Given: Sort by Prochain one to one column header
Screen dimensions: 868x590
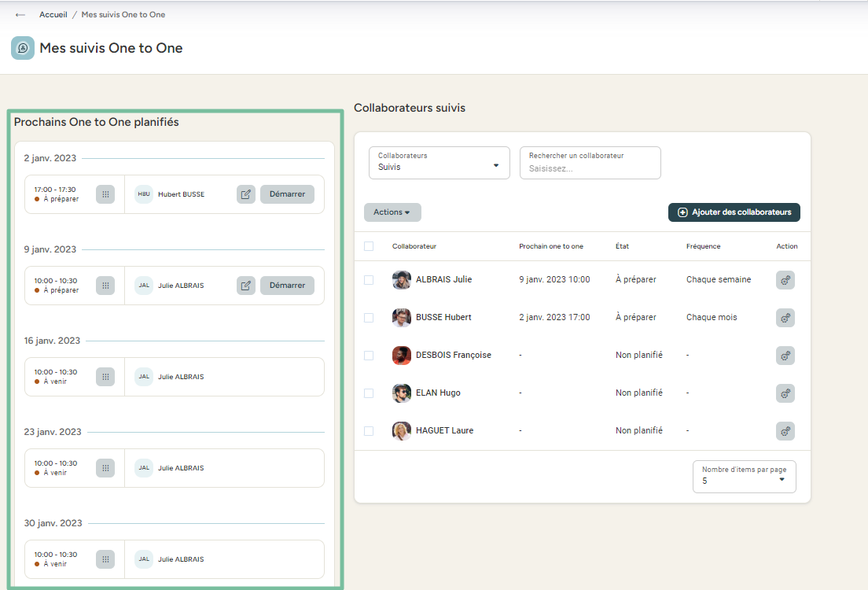Looking at the screenshot, I should (x=550, y=246).
